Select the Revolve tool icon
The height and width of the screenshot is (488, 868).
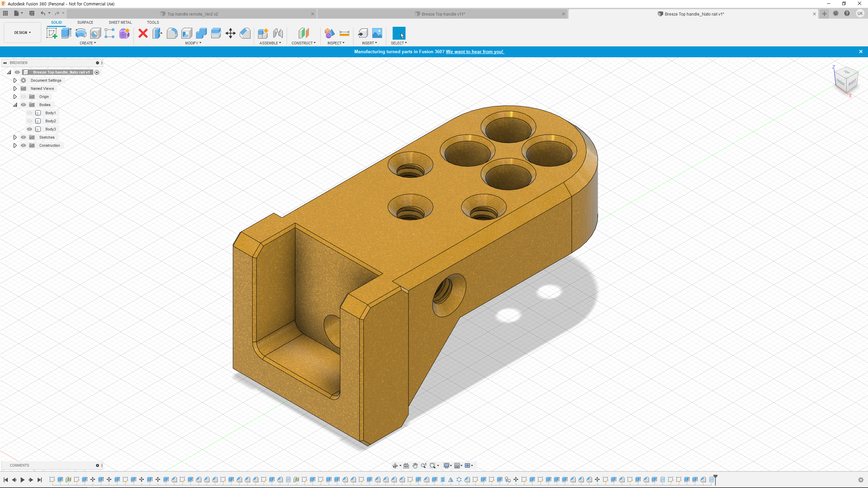coord(81,33)
